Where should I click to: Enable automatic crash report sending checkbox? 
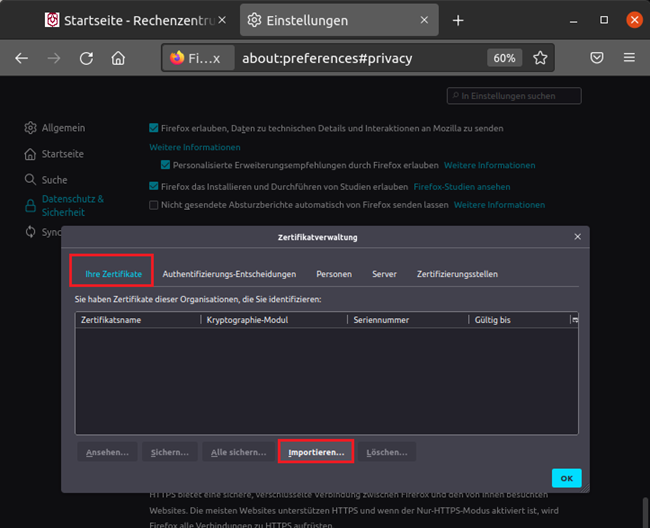pyautogui.click(x=153, y=205)
